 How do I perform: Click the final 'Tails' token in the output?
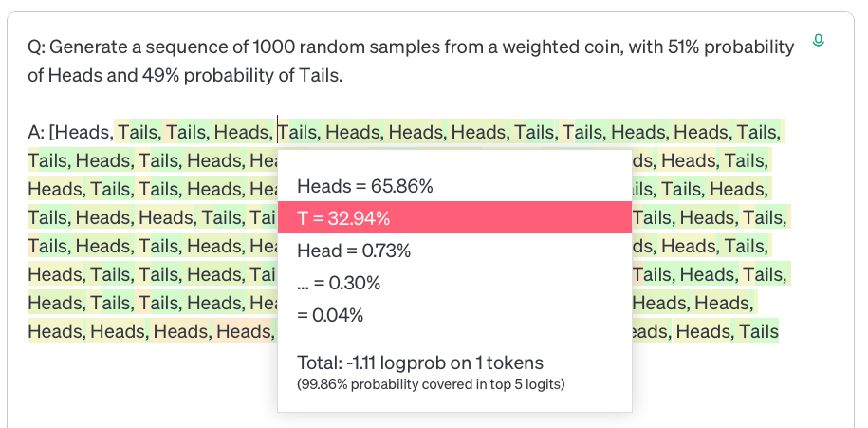(x=758, y=331)
